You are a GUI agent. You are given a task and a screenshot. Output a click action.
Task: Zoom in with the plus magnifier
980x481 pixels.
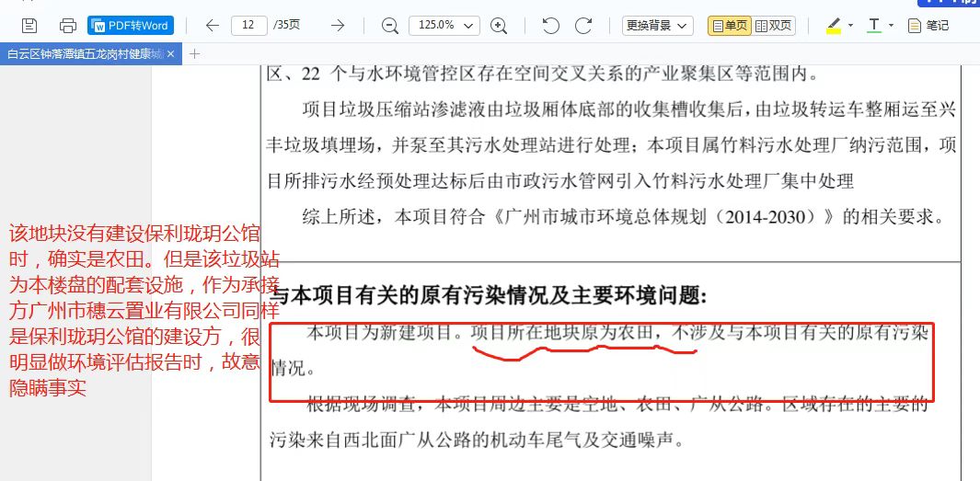[x=499, y=26]
